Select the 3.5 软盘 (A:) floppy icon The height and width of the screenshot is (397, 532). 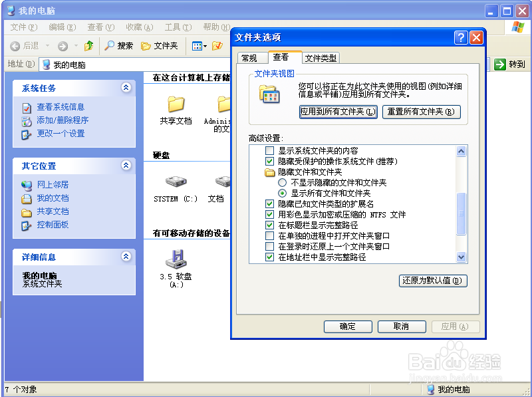(x=176, y=259)
